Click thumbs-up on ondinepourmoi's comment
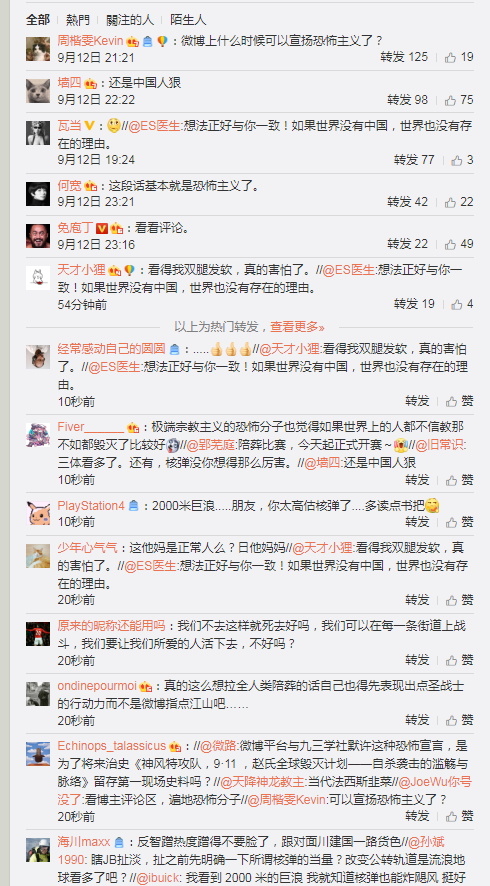 coord(451,721)
